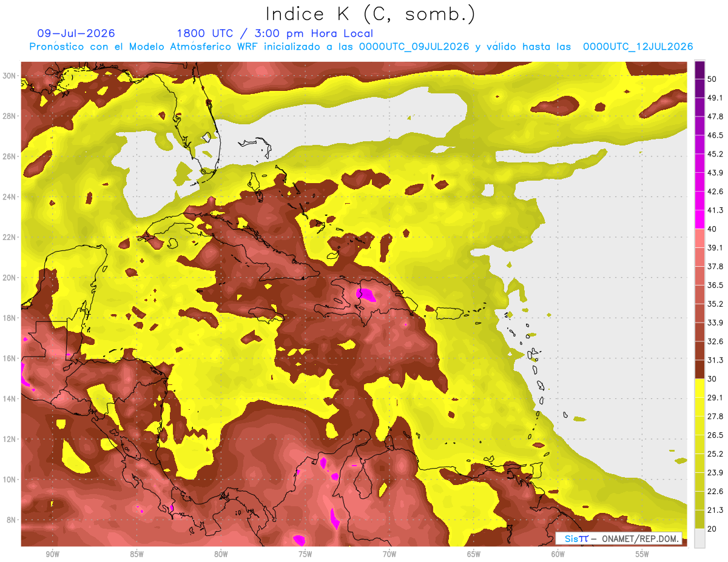Screen dimensions: 728x562
Task: Click the colorbar value "26.5"
Action: [715, 435]
